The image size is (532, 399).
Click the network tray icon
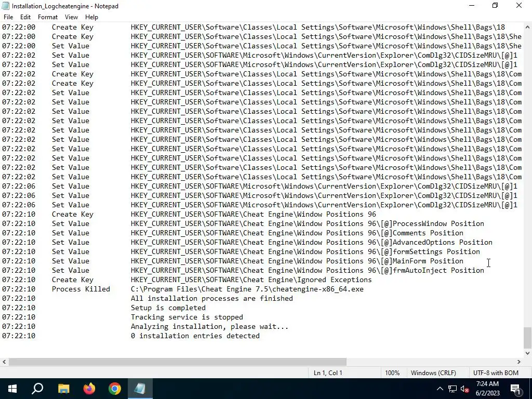coord(453,389)
